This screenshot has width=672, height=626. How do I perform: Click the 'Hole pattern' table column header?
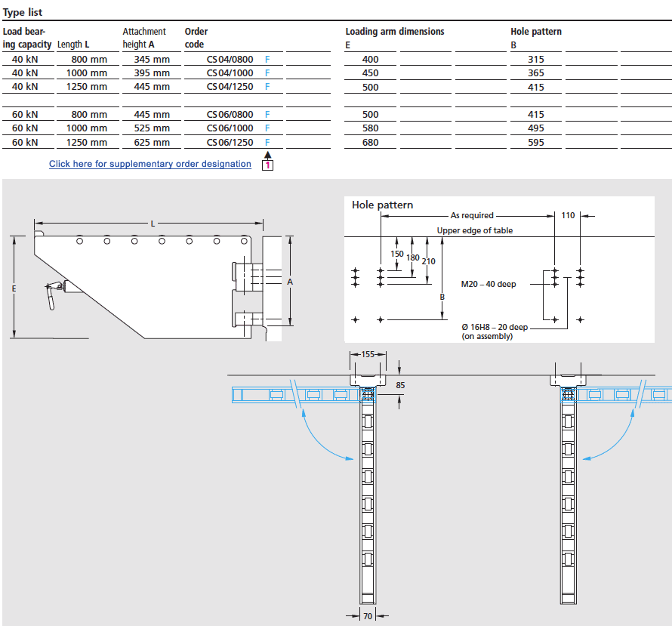536,31
